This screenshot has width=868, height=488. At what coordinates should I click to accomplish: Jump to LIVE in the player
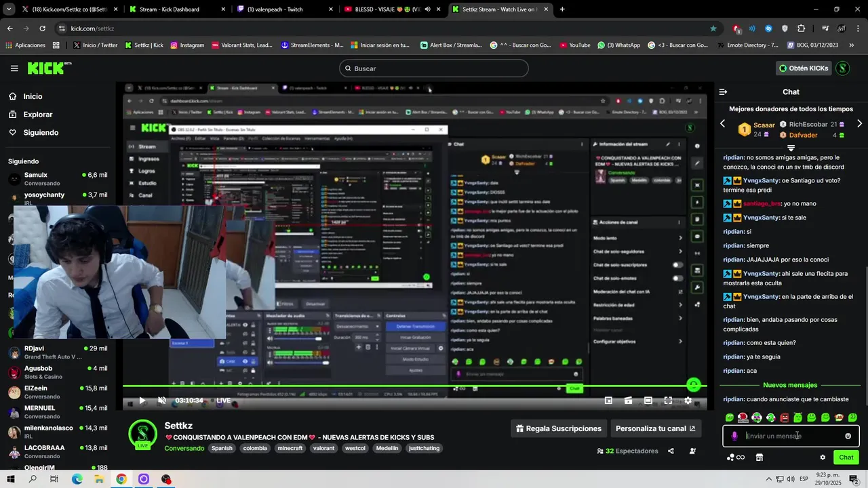point(223,401)
